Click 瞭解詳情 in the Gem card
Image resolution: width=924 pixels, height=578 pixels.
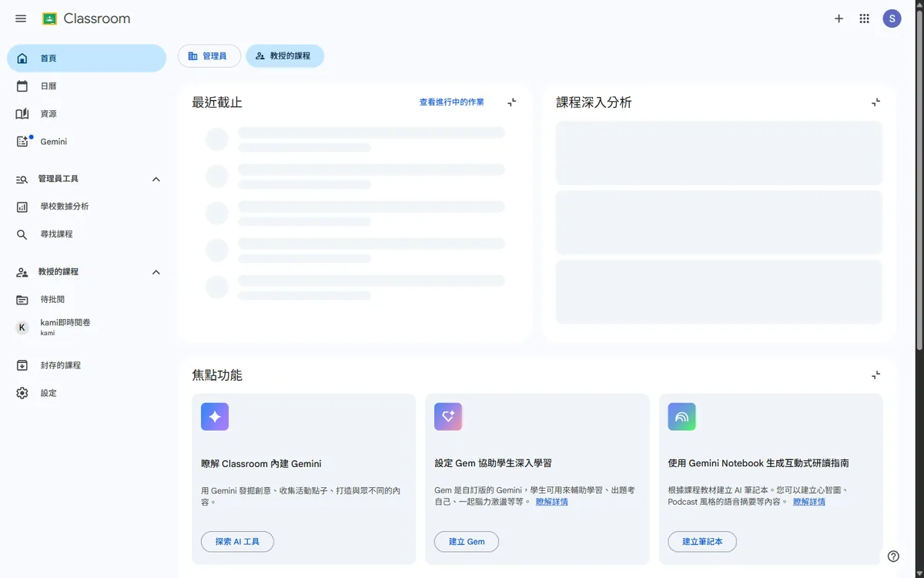[x=552, y=502]
